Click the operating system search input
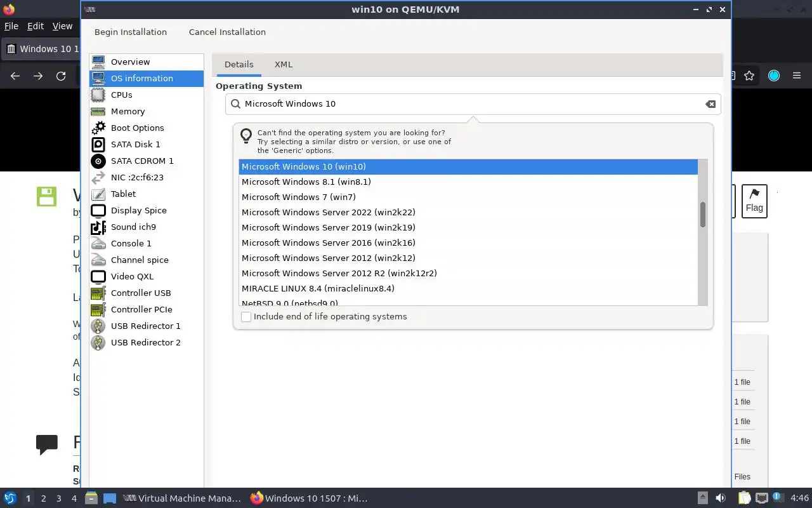This screenshot has height=508, width=812. [x=473, y=104]
